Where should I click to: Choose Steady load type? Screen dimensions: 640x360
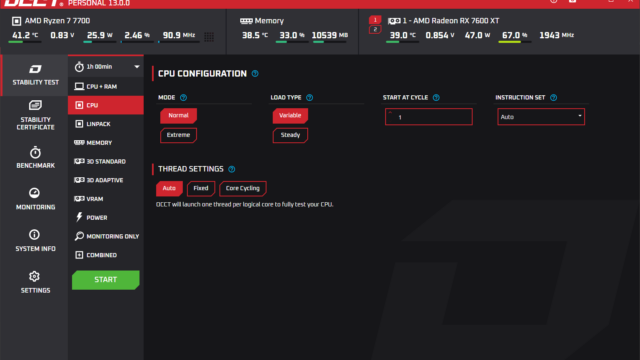[x=290, y=135]
